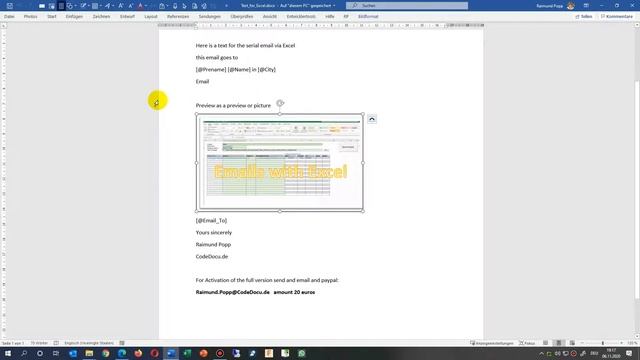The width and height of the screenshot is (640, 360).
Task: Open the Windows Start menu
Action: 8,353
